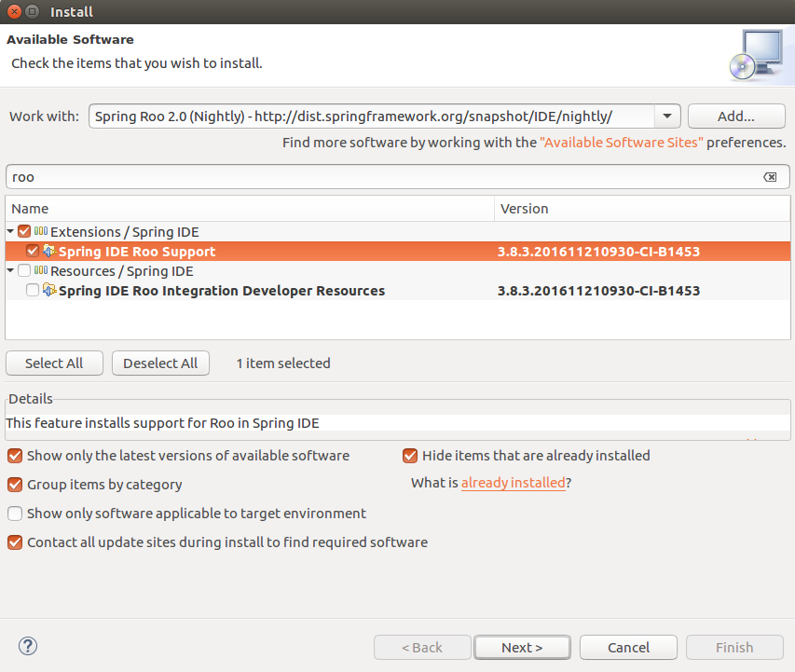
Task: Uncheck the Extensions / Spring IDE category
Action: tap(24, 231)
